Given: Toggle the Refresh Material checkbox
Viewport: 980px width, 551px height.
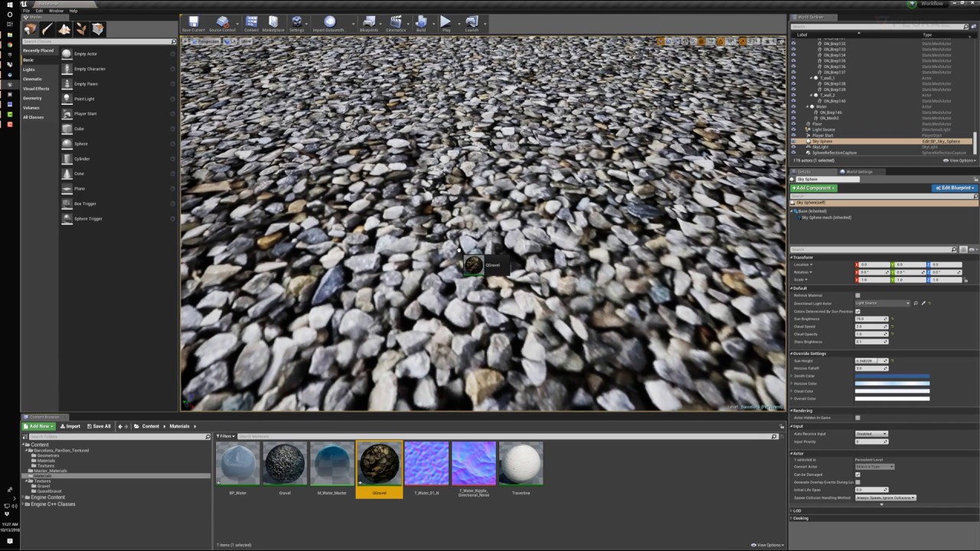Looking at the screenshot, I should [x=857, y=295].
